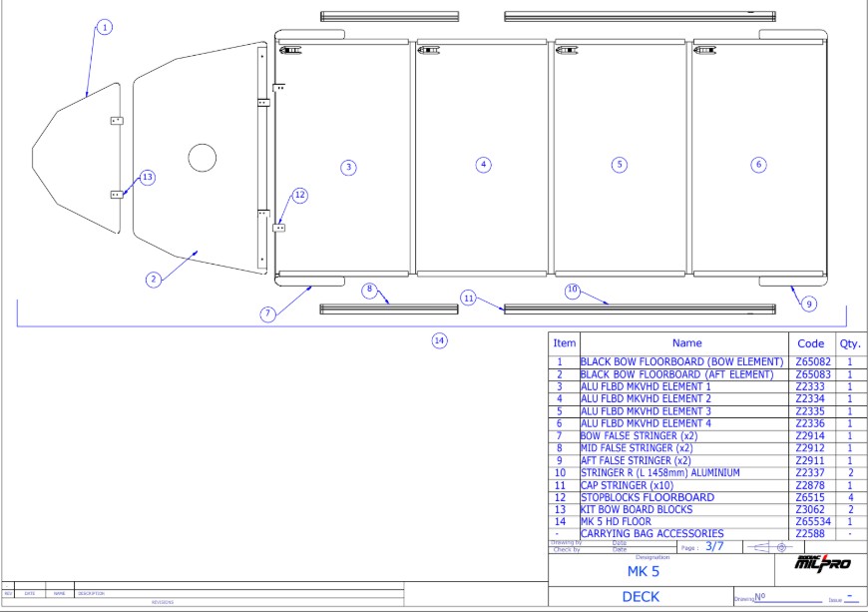Select text 'AFT FALSE STRINGER (x2)'
The width and height of the screenshot is (868, 612).
(x=636, y=461)
